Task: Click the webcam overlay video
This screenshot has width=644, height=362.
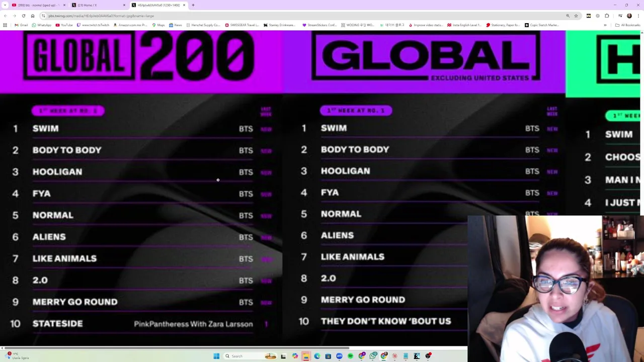Action: (556, 289)
